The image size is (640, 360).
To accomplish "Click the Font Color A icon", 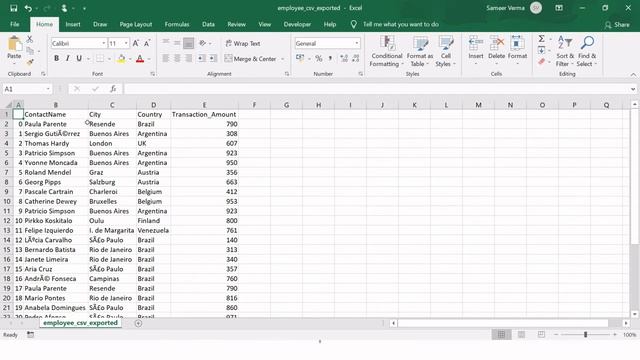I will click(140, 59).
